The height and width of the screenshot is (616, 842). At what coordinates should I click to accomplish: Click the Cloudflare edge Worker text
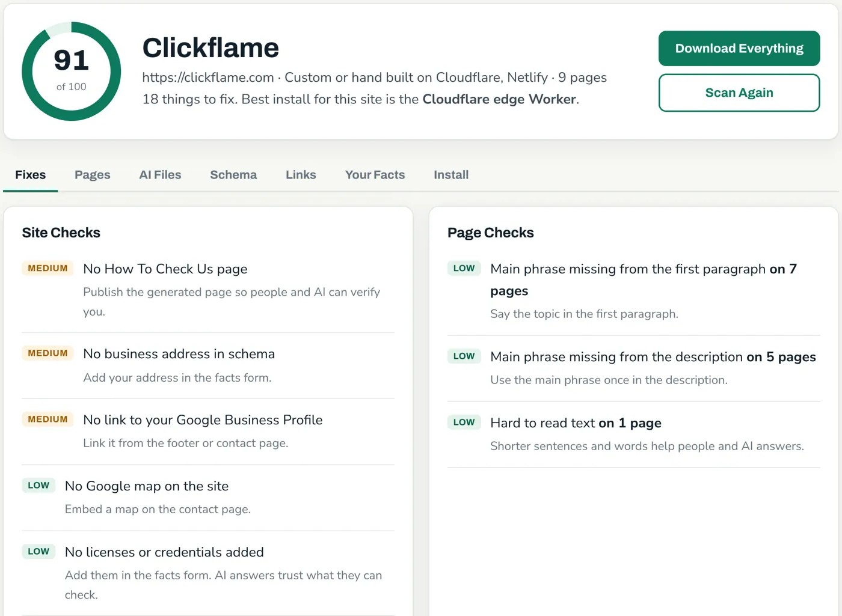coord(499,99)
